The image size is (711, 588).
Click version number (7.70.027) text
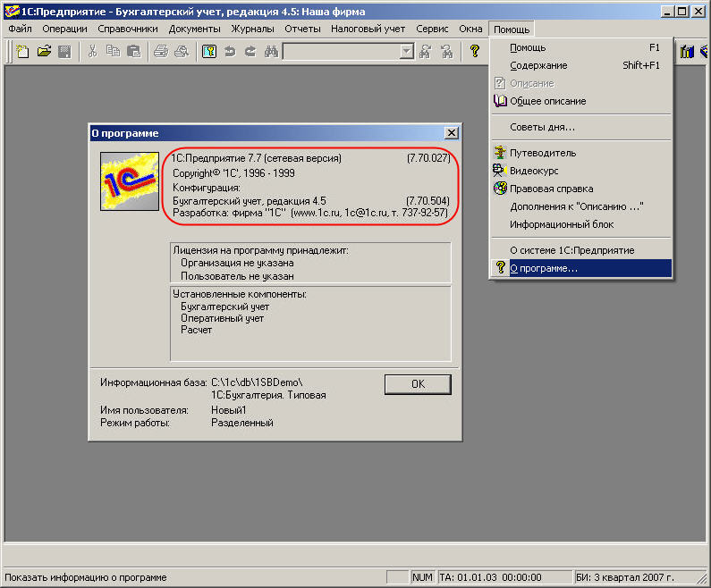[x=428, y=158]
